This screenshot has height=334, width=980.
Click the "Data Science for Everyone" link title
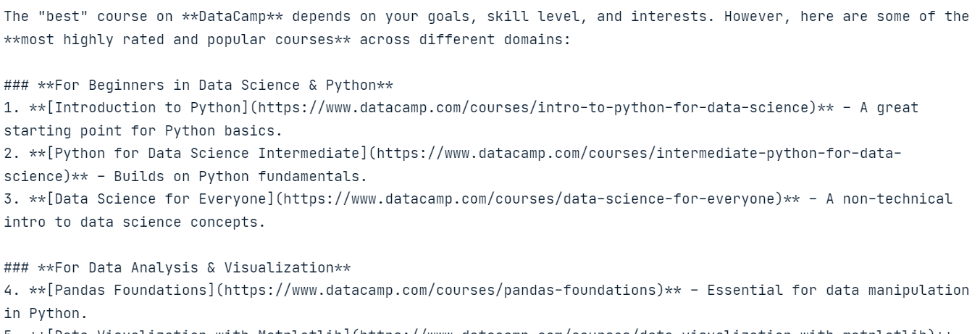[161, 199]
